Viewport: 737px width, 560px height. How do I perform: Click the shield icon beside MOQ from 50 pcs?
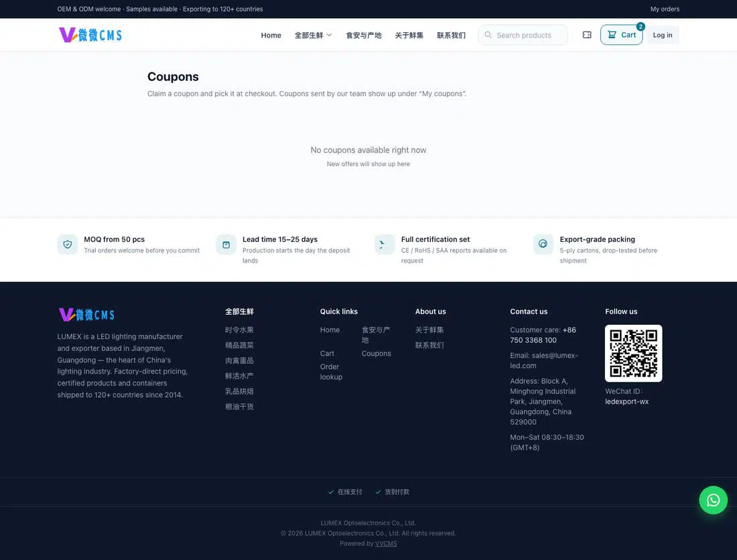click(67, 244)
